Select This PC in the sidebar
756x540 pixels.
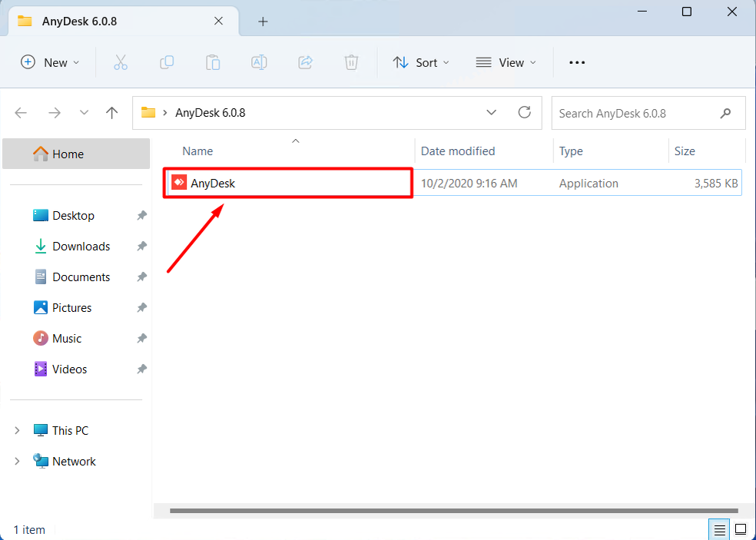(x=71, y=431)
